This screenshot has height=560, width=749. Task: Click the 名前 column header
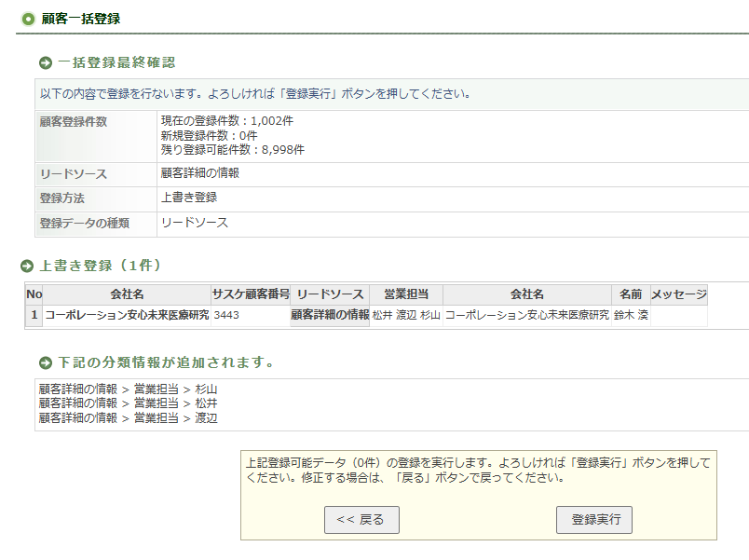pos(630,294)
